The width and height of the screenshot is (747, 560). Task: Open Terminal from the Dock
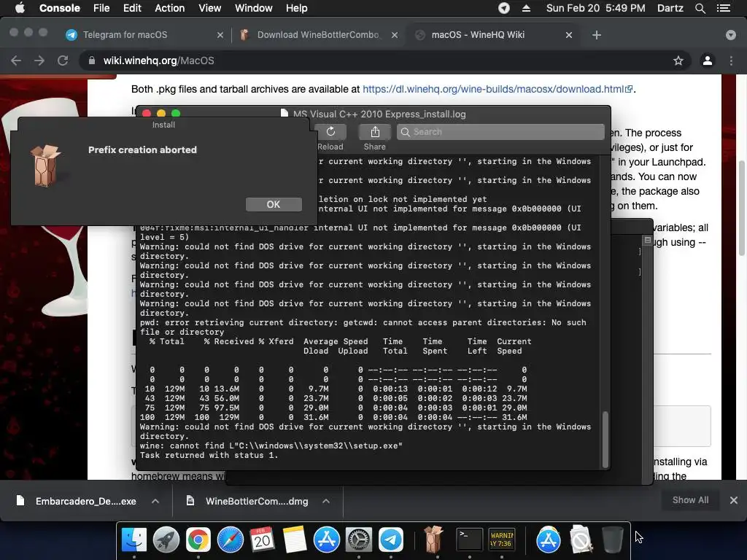469,540
